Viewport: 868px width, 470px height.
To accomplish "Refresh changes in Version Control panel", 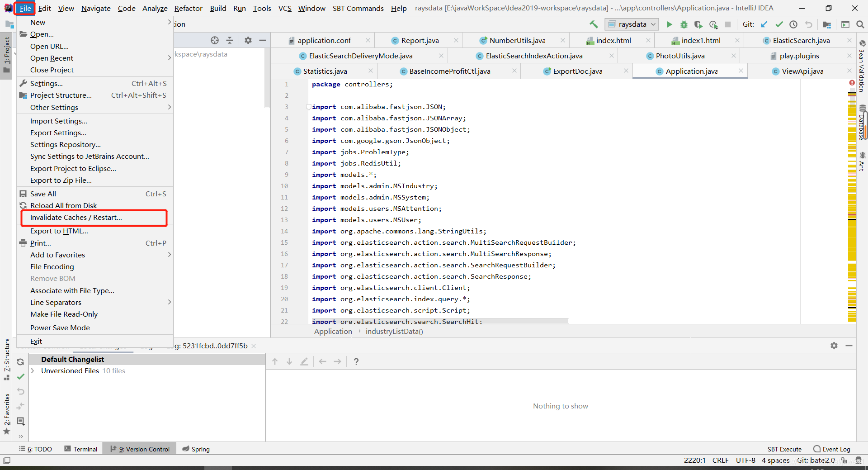I will tap(20, 362).
